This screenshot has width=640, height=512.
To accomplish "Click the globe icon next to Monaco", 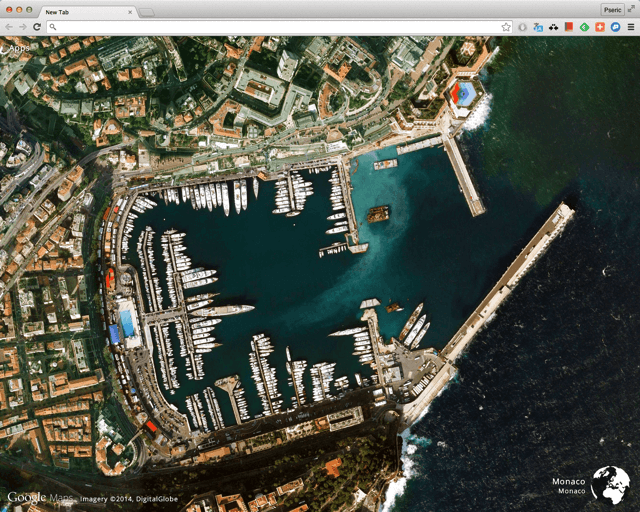I will (609, 485).
